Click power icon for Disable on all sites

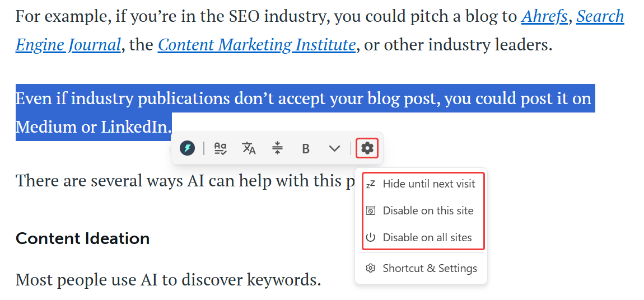point(371,238)
